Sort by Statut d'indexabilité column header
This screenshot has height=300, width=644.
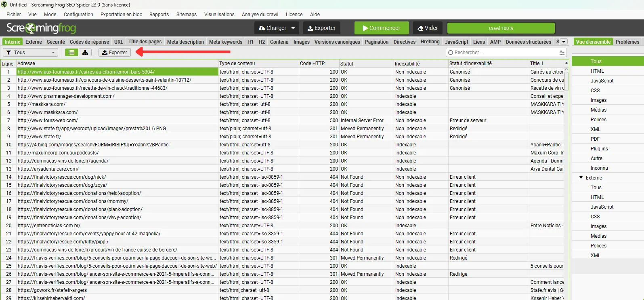click(x=489, y=63)
